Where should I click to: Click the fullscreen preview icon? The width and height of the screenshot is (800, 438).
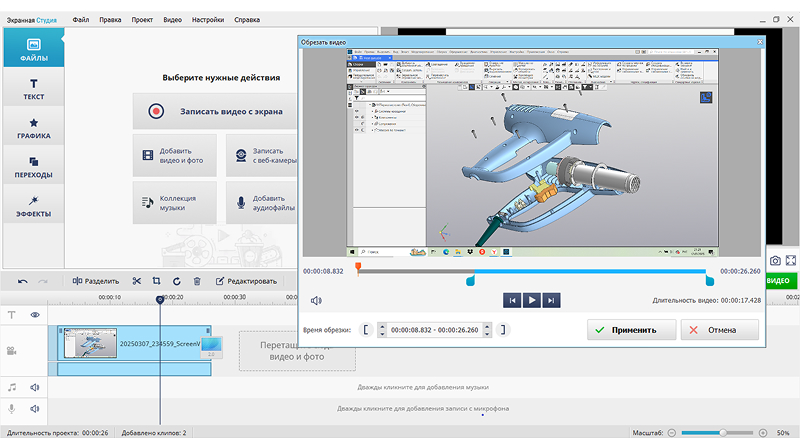791,261
